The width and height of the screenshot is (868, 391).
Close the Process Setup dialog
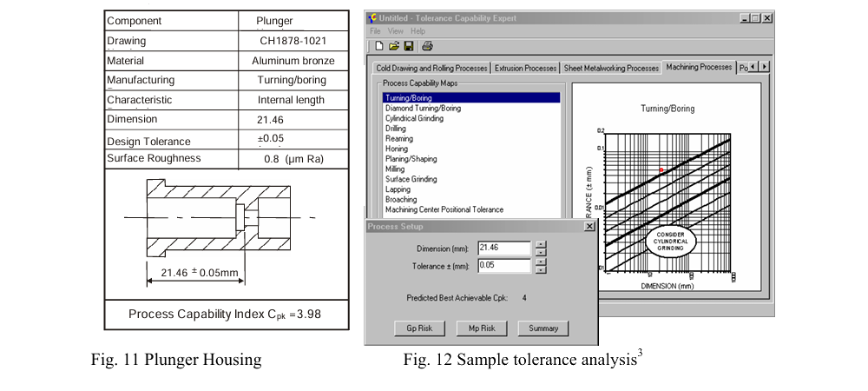click(x=589, y=227)
